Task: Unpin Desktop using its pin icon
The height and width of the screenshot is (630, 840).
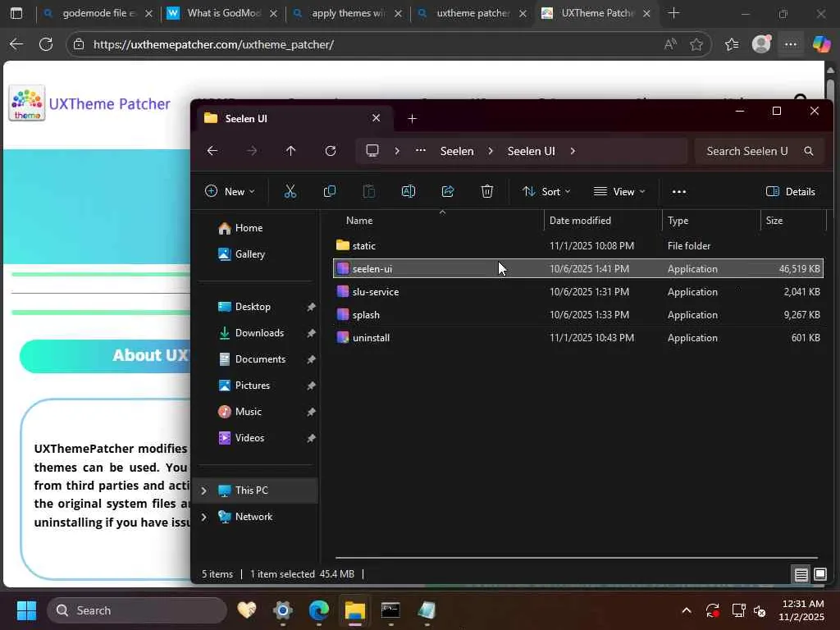Action: [x=311, y=307]
